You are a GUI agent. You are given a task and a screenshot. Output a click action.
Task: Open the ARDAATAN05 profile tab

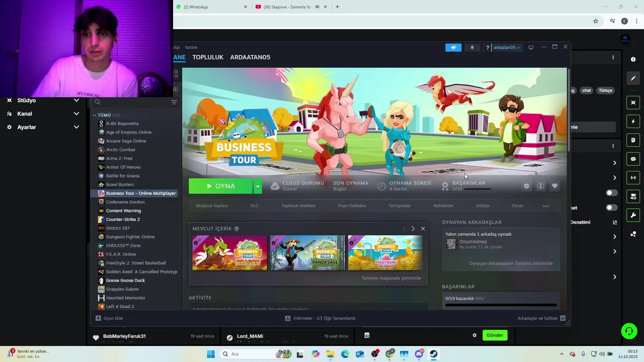pyautogui.click(x=250, y=57)
